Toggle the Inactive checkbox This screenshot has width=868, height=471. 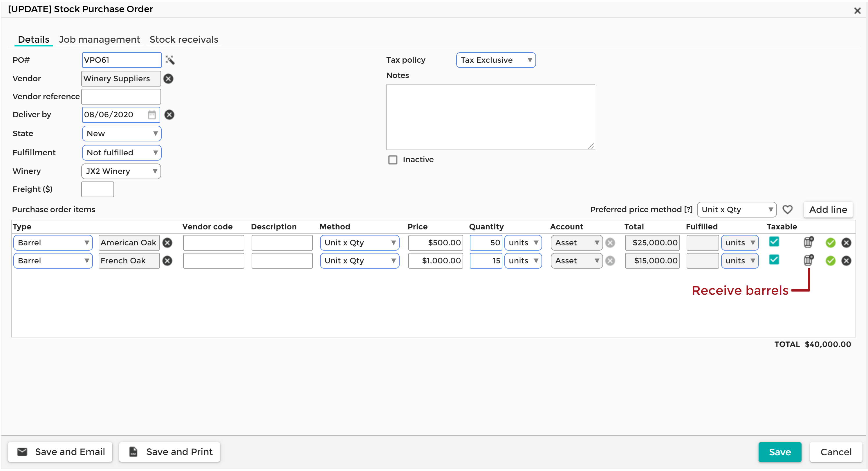pyautogui.click(x=393, y=160)
